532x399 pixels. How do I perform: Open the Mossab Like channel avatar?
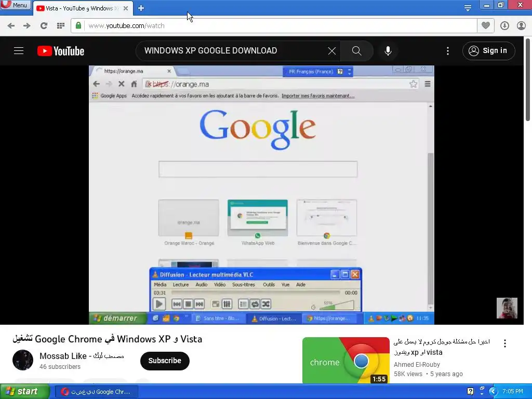point(23,360)
